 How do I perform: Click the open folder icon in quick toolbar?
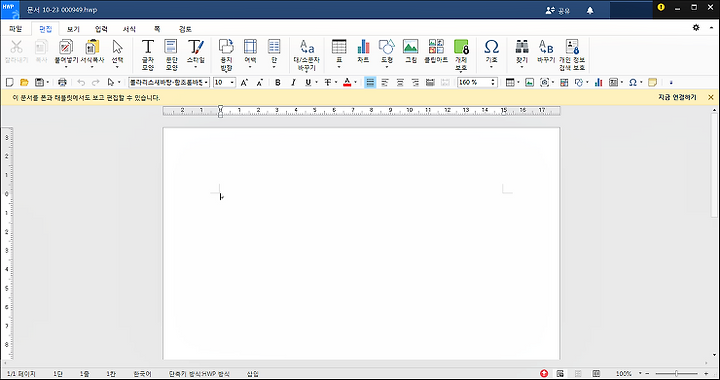(x=24, y=83)
